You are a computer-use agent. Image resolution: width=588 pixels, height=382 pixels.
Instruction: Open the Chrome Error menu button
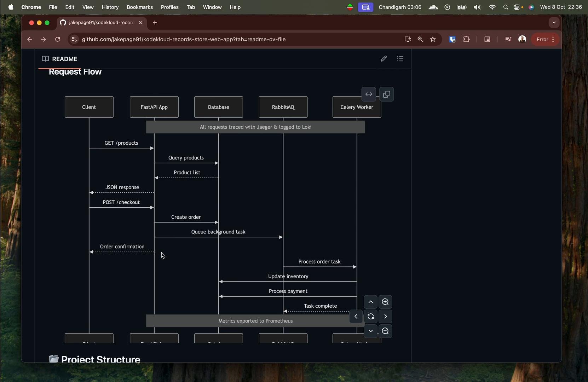(545, 39)
